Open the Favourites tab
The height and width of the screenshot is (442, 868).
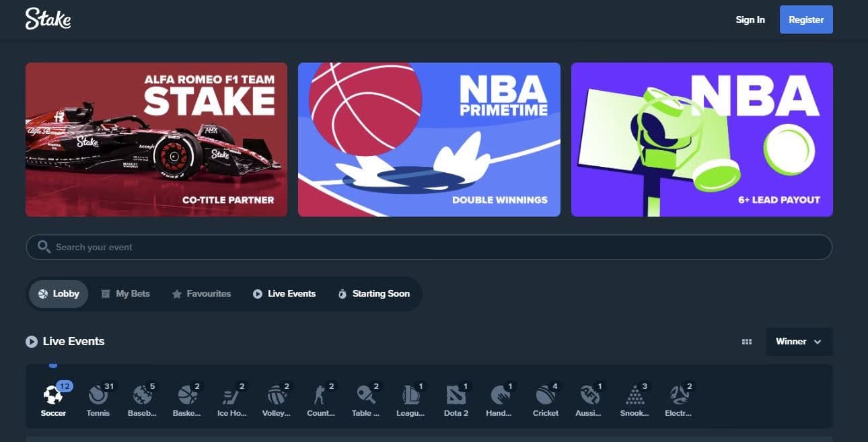click(x=201, y=294)
